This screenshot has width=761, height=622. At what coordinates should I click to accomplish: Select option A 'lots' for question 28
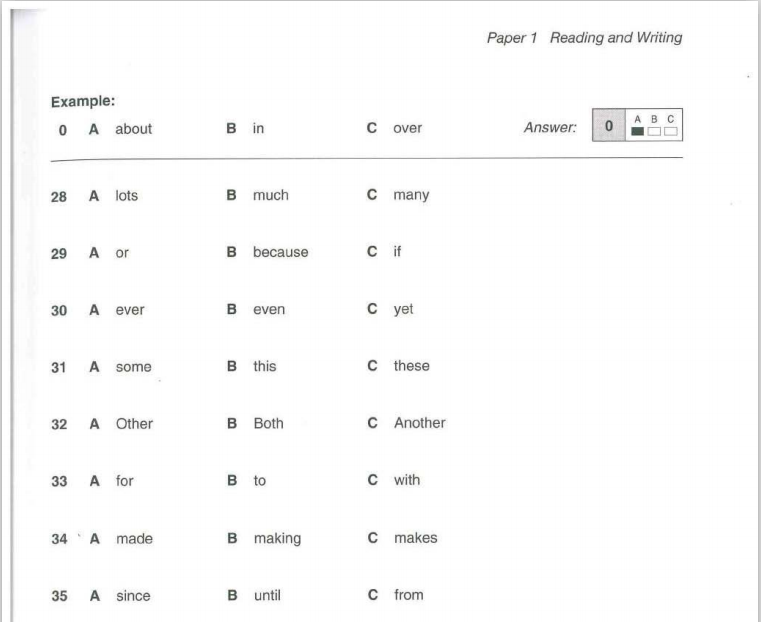pos(126,196)
